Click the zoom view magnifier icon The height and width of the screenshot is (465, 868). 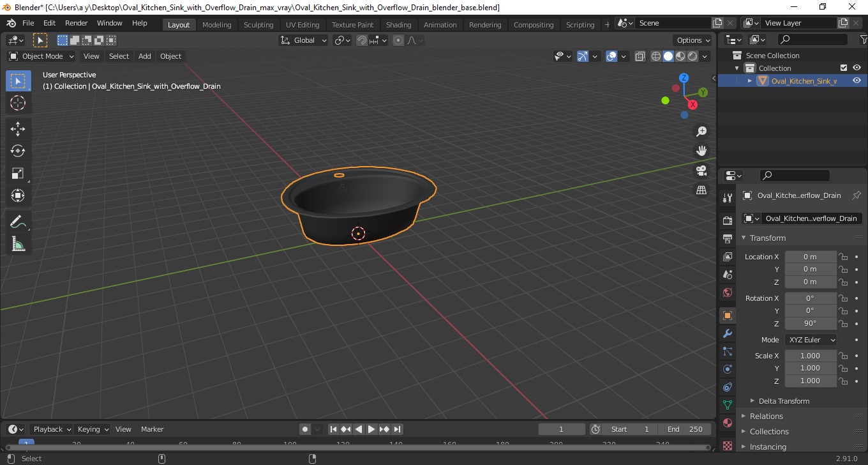(701, 132)
